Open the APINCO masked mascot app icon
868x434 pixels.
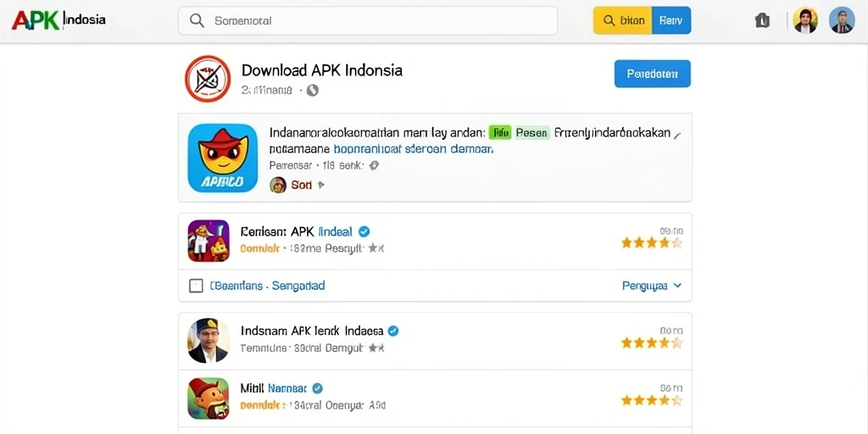click(x=223, y=158)
